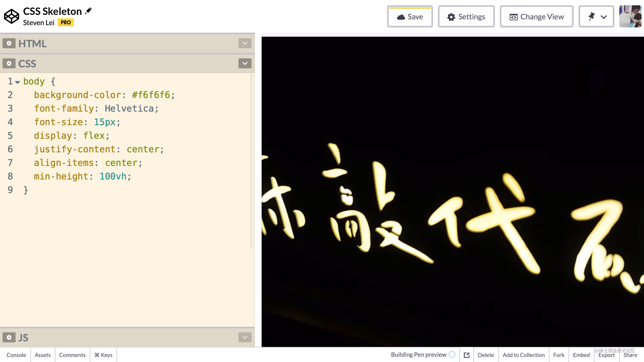Collapse the JS panel section
Screen dimensions: 644x362
tap(245, 337)
